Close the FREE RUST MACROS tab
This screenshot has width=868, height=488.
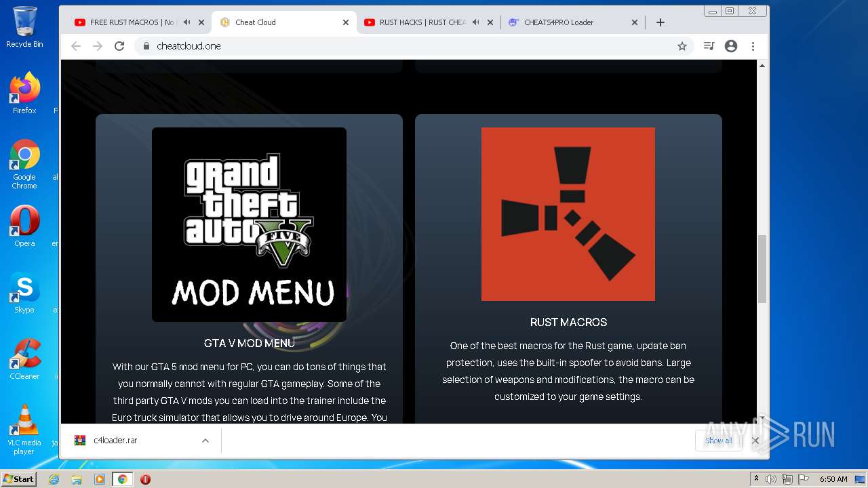201,22
